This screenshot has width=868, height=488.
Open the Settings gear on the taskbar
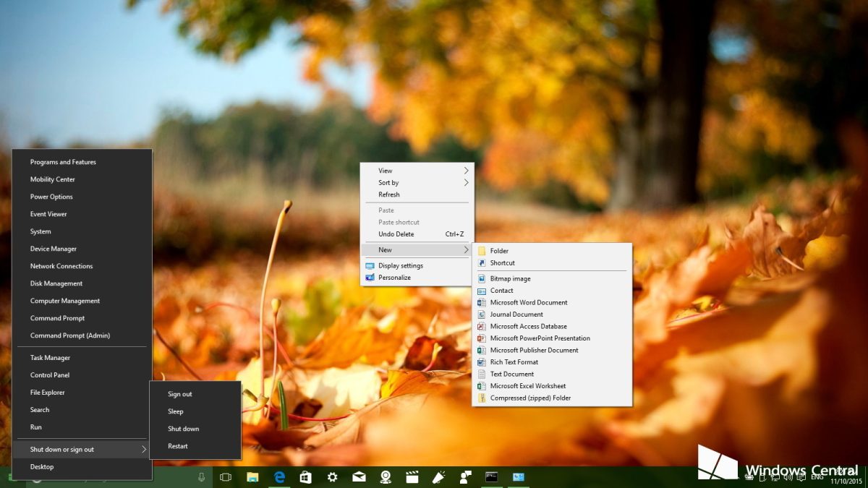click(332, 477)
